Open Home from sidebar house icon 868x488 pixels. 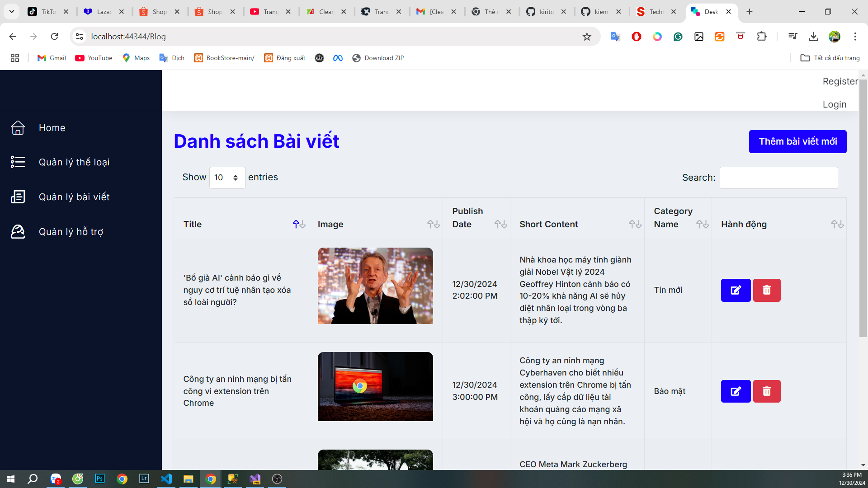18,128
